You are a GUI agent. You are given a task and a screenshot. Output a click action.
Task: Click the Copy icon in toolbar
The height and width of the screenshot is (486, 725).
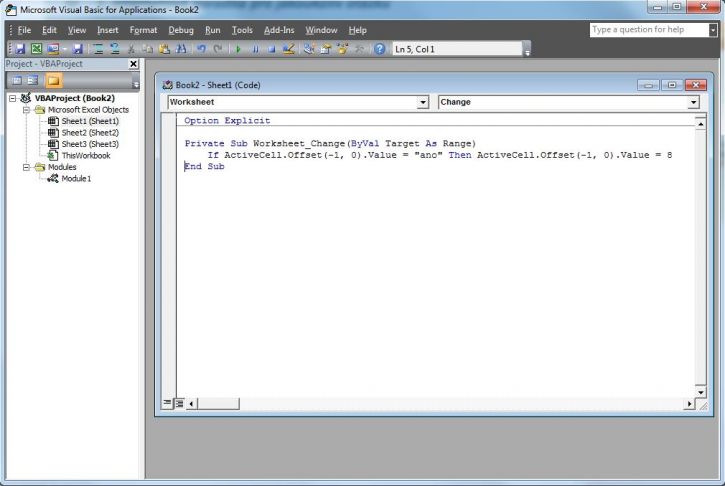point(148,49)
